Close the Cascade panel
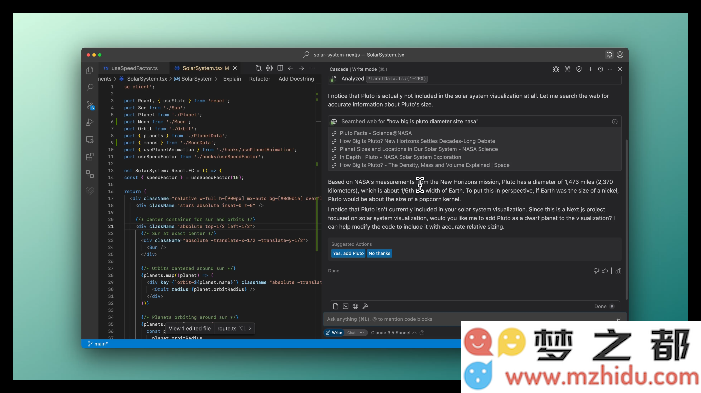The image size is (701, 393). point(620,69)
